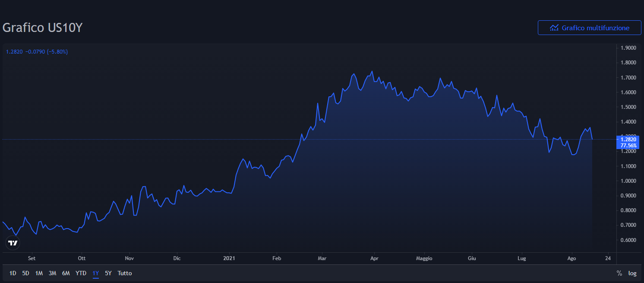Choose the YTD time range
This screenshot has height=283, width=644.
point(81,273)
